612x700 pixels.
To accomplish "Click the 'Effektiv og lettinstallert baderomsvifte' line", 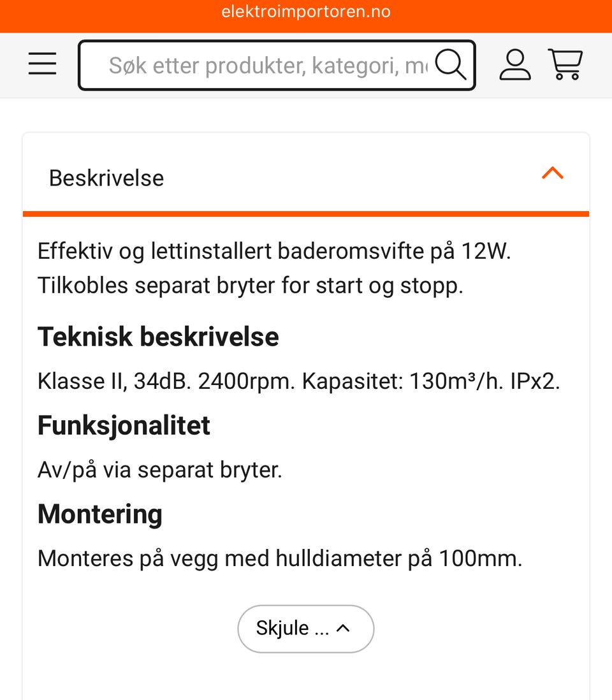I will tap(274, 251).
